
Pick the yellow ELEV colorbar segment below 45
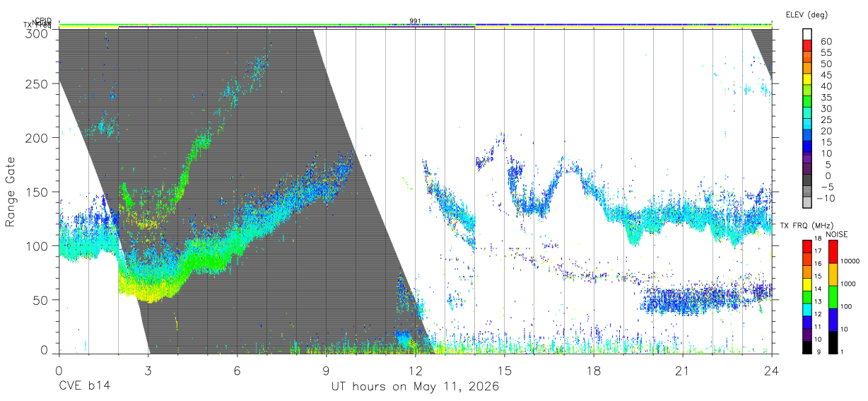[x=807, y=80]
